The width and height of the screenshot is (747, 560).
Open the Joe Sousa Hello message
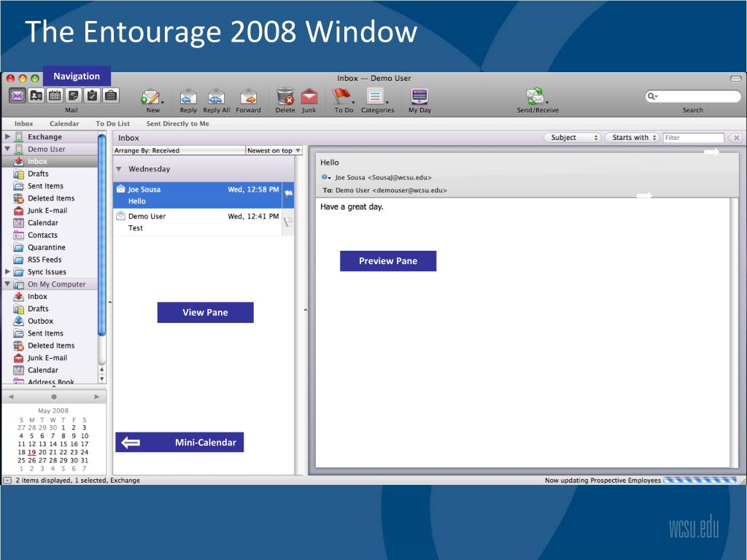[198, 195]
